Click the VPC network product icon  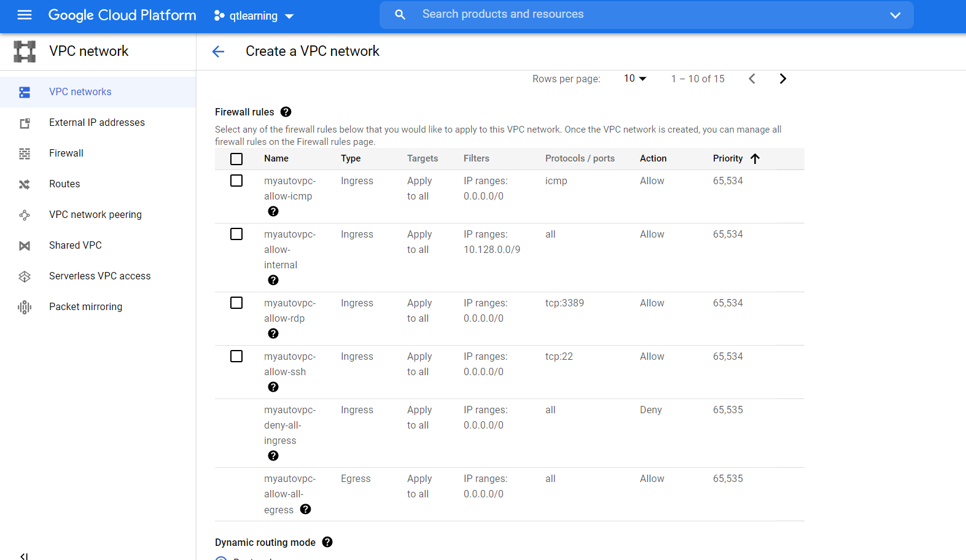[x=25, y=52]
